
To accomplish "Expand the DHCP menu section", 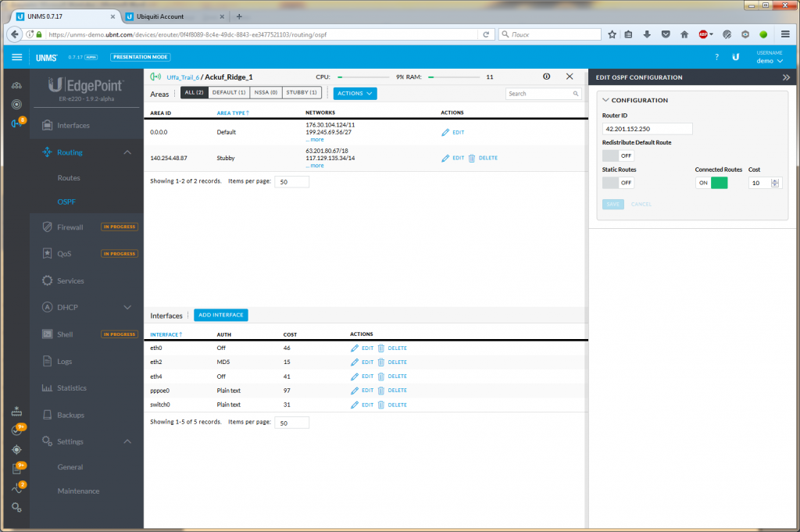I will [127, 308].
